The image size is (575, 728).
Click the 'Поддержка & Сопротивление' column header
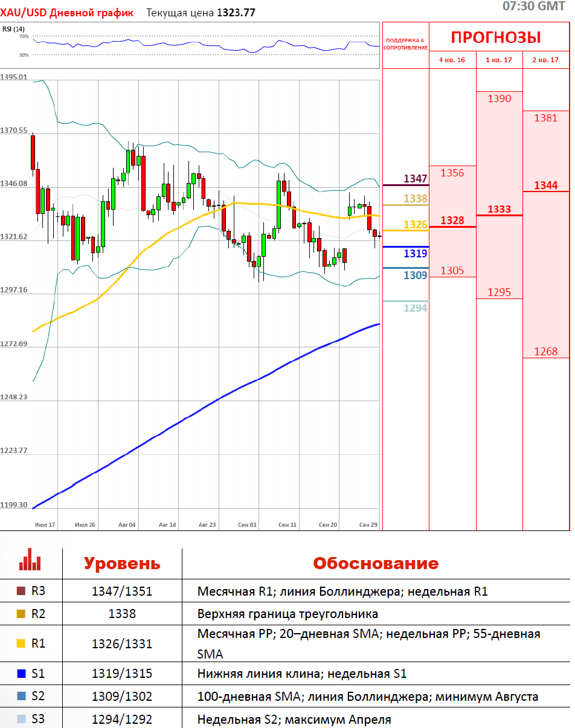coord(405,43)
